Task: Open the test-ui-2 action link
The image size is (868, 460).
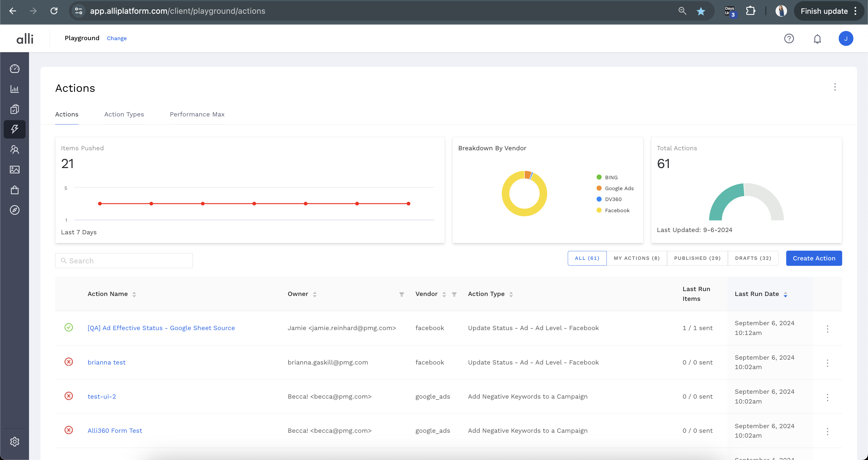Action: 102,396
